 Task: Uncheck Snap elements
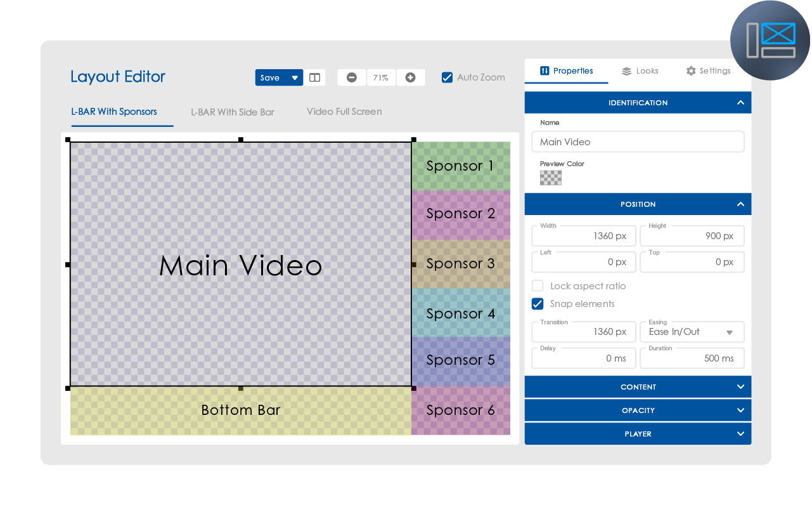[537, 304]
